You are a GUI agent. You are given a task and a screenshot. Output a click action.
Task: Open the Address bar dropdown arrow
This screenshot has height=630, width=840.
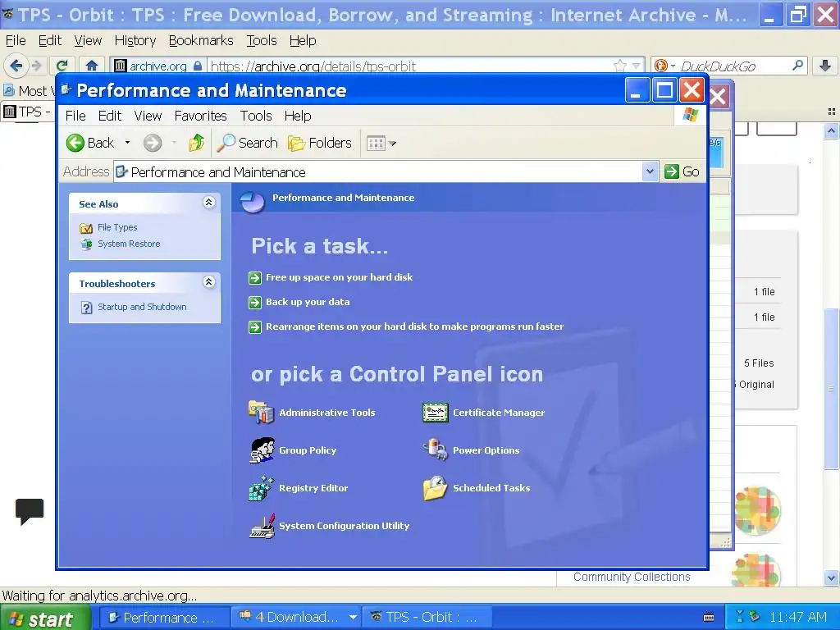coord(650,171)
